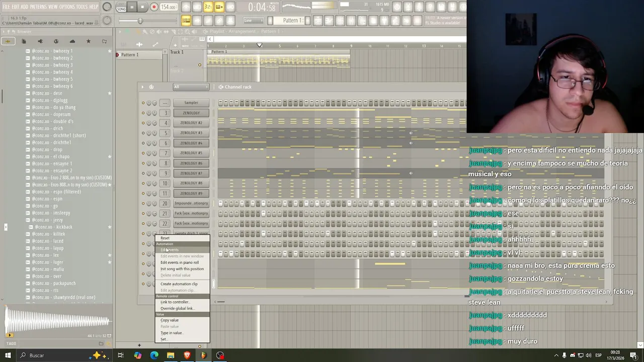Screen dimensions: 644x362
Task: Arm the record button
Action: click(x=154, y=7)
